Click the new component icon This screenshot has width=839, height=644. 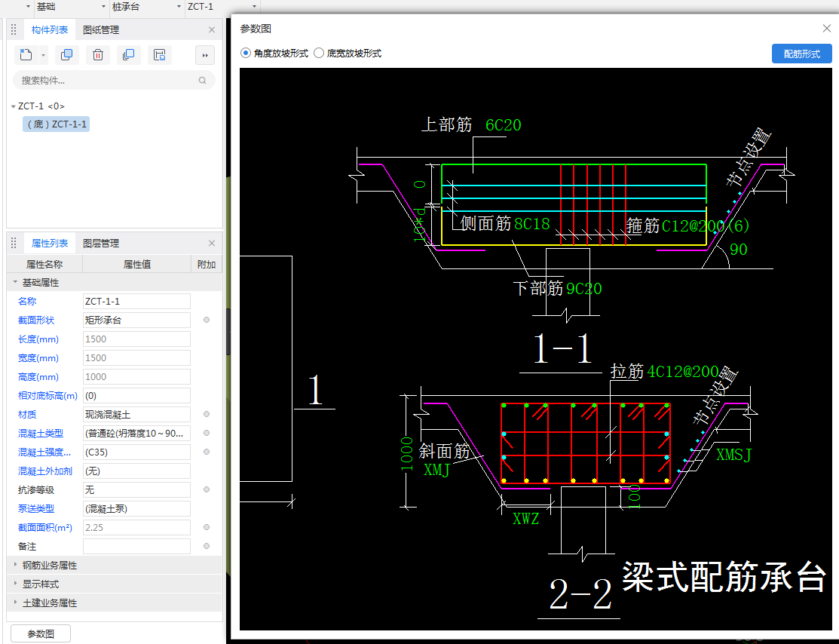coord(26,54)
